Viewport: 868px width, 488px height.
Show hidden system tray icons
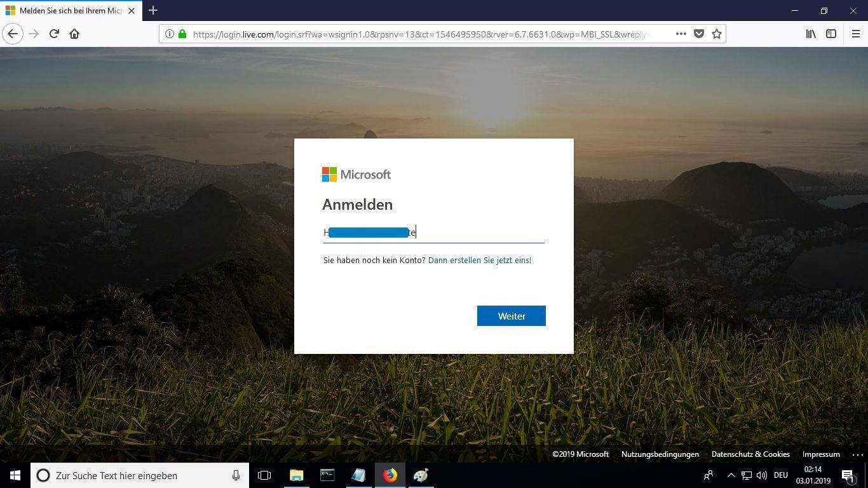pyautogui.click(x=731, y=475)
